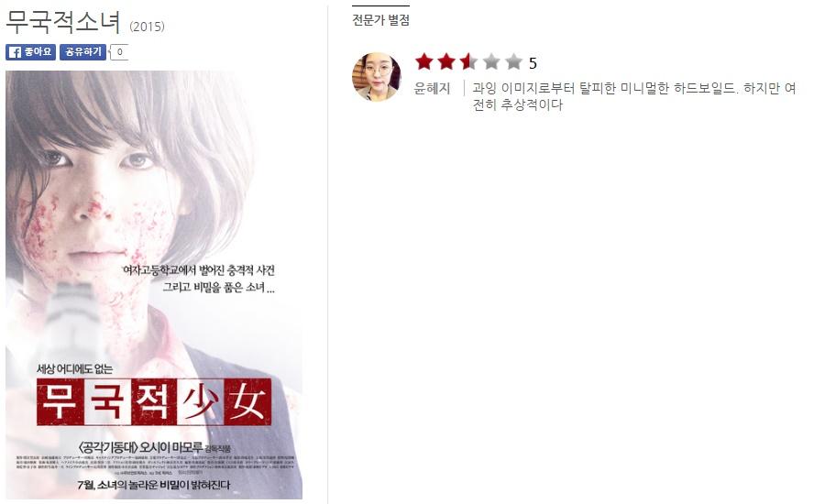
Task: Open the 전문가 별점 tab
Action: [x=380, y=20]
